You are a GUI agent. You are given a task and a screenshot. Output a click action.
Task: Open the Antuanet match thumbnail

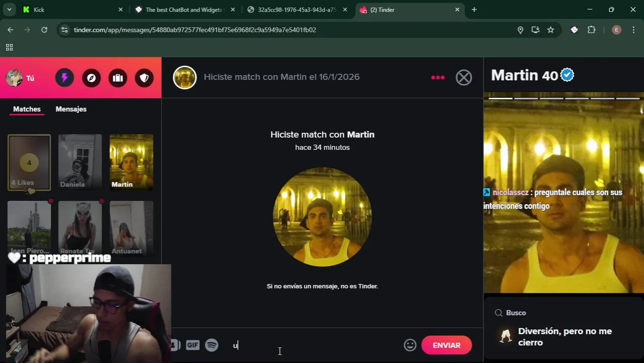(x=131, y=228)
